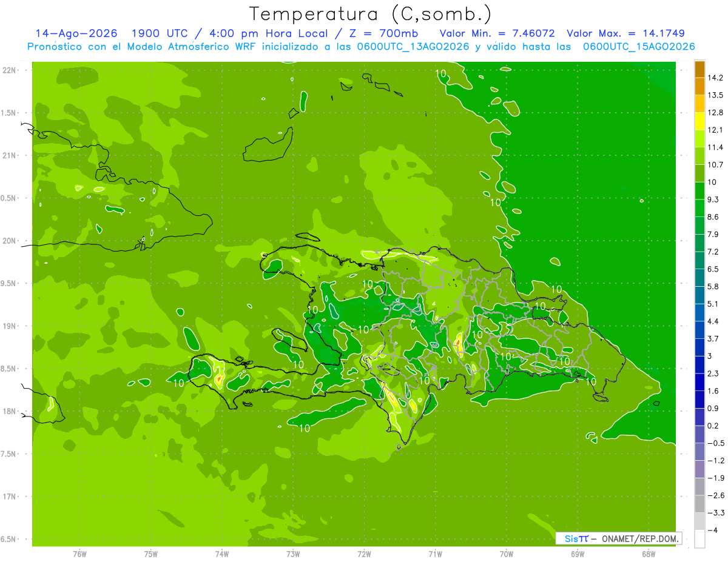Screen dimensions: 728x562
Task: Click the '69W' longitude label
Action: click(578, 554)
